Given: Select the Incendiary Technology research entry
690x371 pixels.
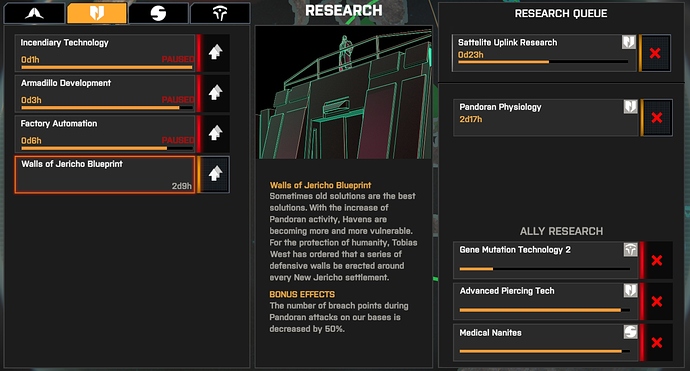Looking at the screenshot, I should 105,53.
